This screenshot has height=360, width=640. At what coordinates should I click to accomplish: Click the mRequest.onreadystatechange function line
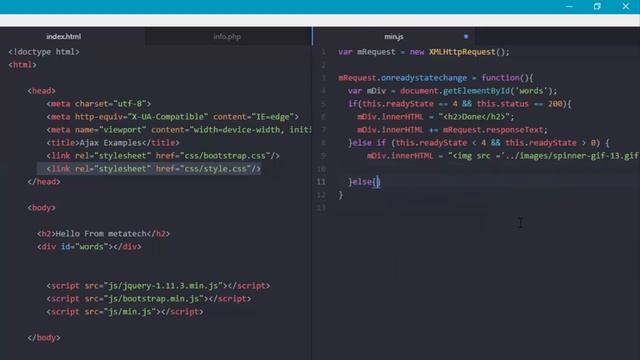(436, 78)
